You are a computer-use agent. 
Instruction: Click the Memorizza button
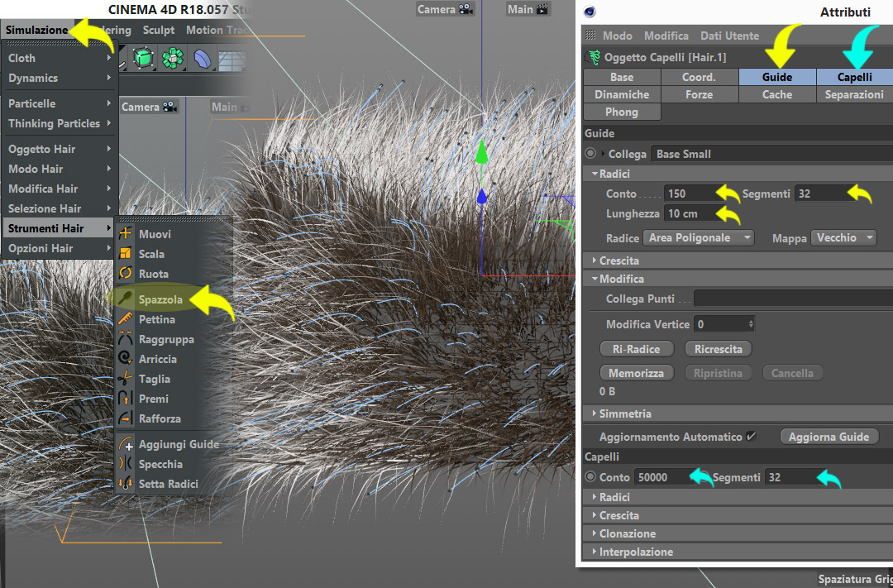pos(637,373)
